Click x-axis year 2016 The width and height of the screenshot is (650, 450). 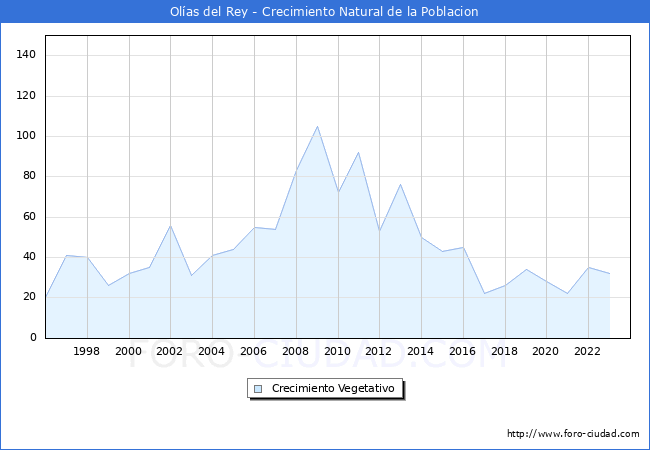coord(463,351)
